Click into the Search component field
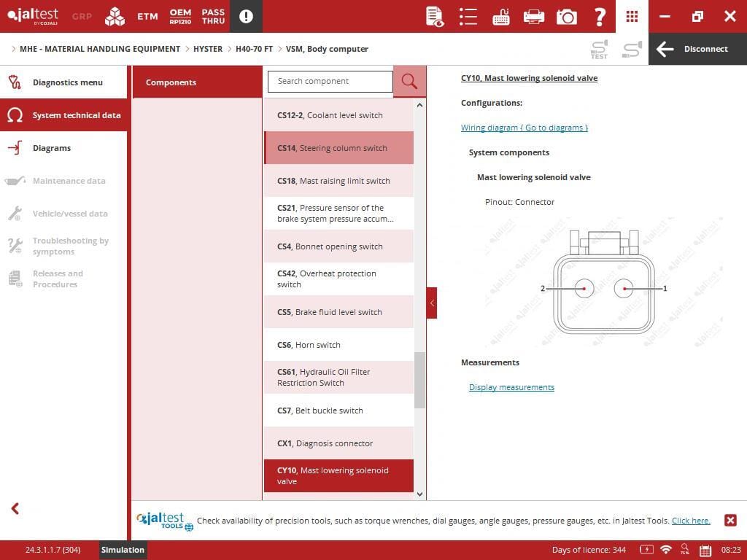This screenshot has width=747, height=560. pyautogui.click(x=330, y=82)
